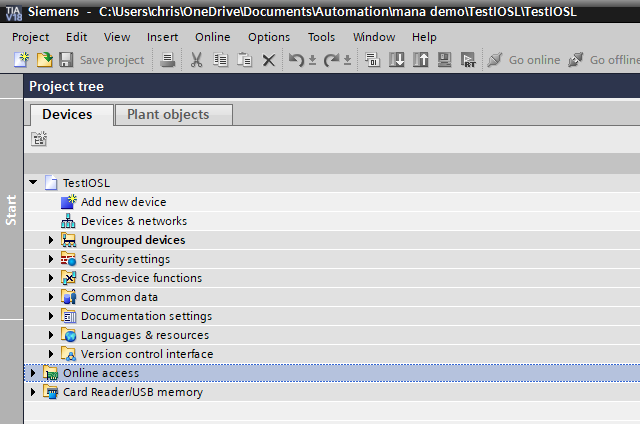
Task: Open the Window menu
Action: tap(374, 37)
